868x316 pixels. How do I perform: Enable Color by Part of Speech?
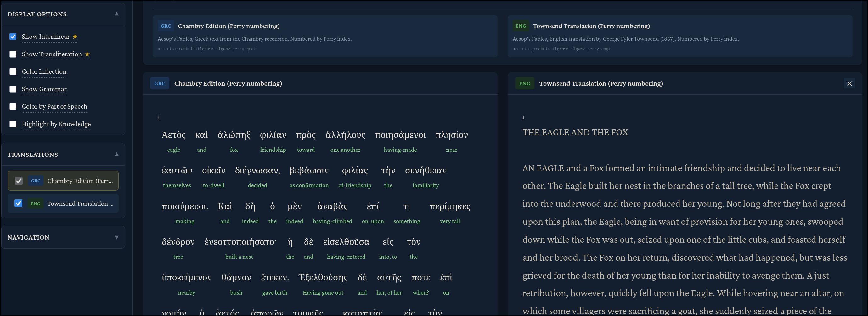click(13, 106)
